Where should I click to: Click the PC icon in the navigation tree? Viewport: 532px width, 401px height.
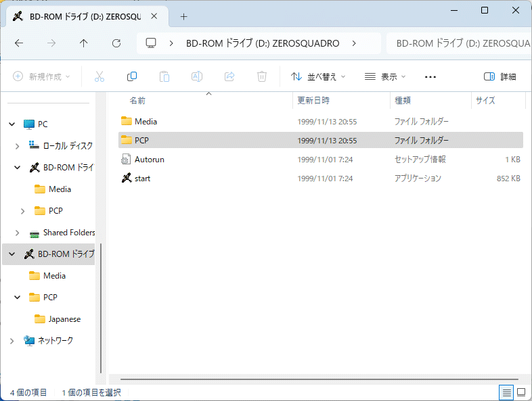[29, 124]
